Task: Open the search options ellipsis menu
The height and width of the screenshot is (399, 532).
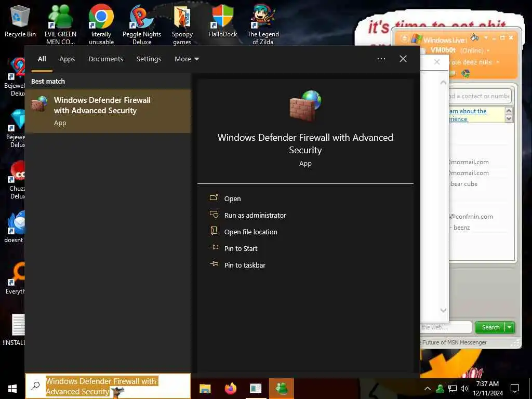Action: [381, 59]
